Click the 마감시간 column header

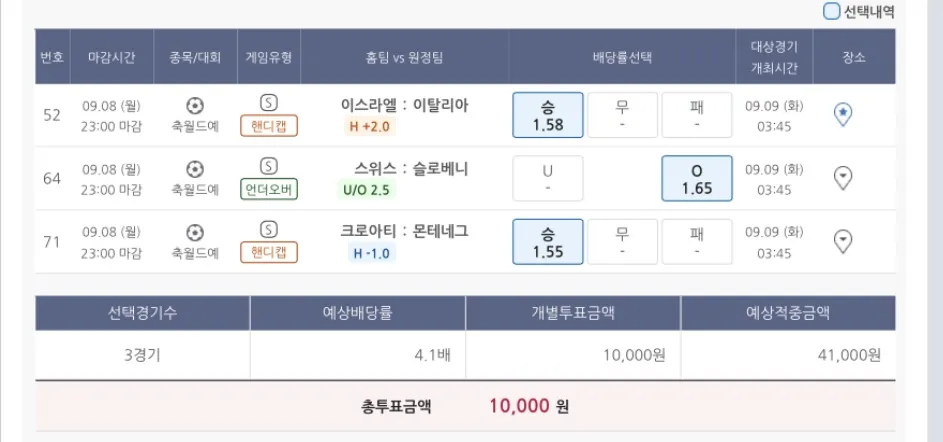tap(111, 57)
